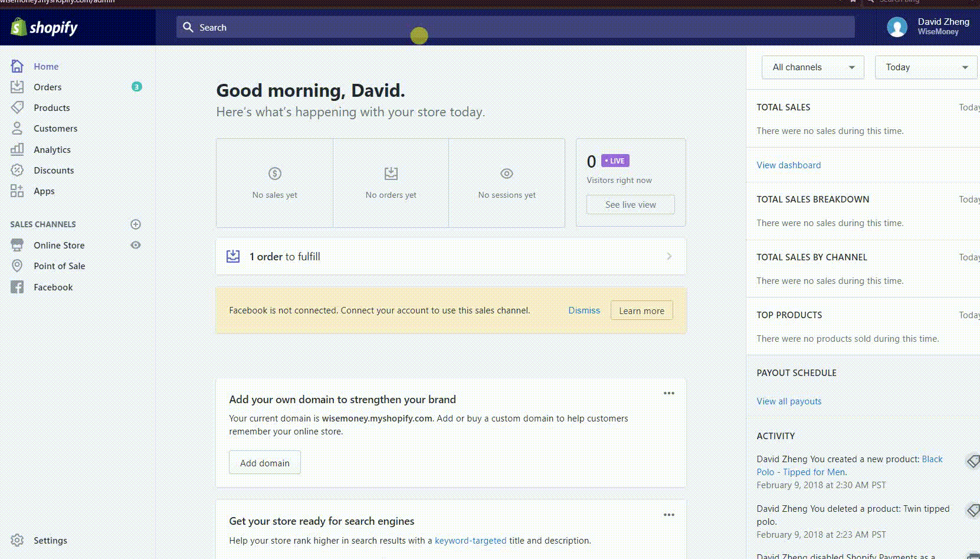The height and width of the screenshot is (559, 980).
Task: Click into the Search input field
Action: click(x=515, y=27)
